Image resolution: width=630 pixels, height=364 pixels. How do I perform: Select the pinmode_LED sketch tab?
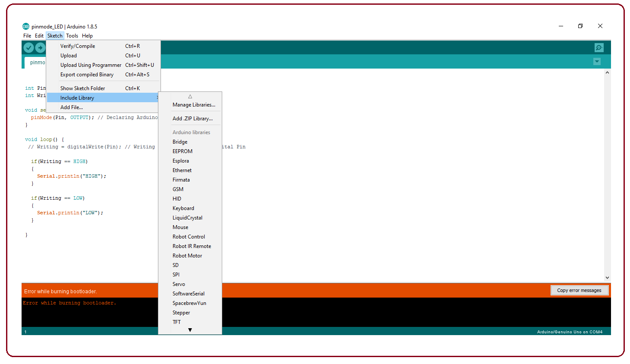38,62
